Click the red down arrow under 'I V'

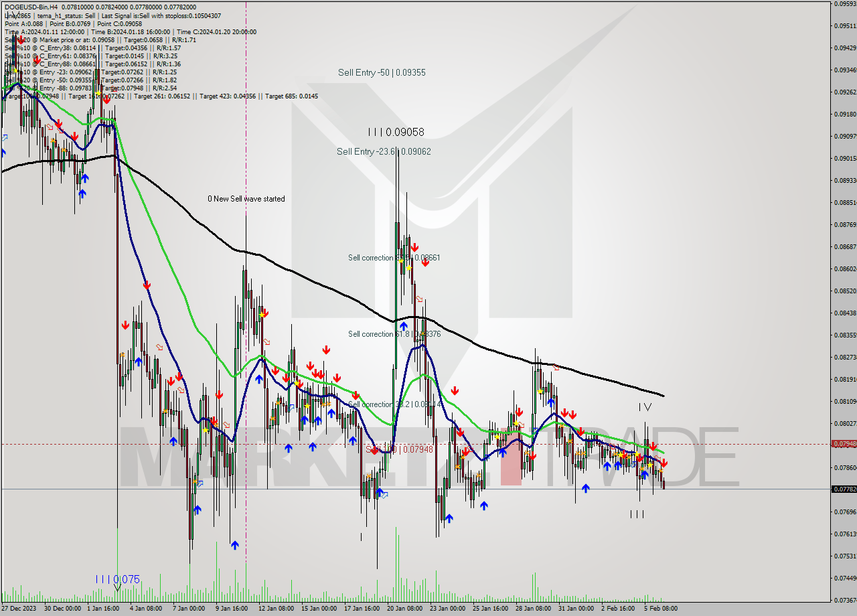[653, 446]
